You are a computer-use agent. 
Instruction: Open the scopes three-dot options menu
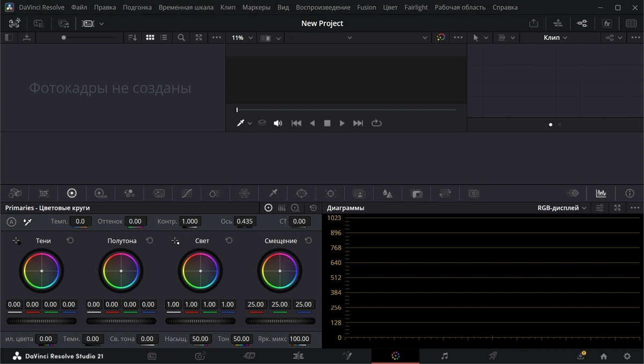tap(635, 208)
